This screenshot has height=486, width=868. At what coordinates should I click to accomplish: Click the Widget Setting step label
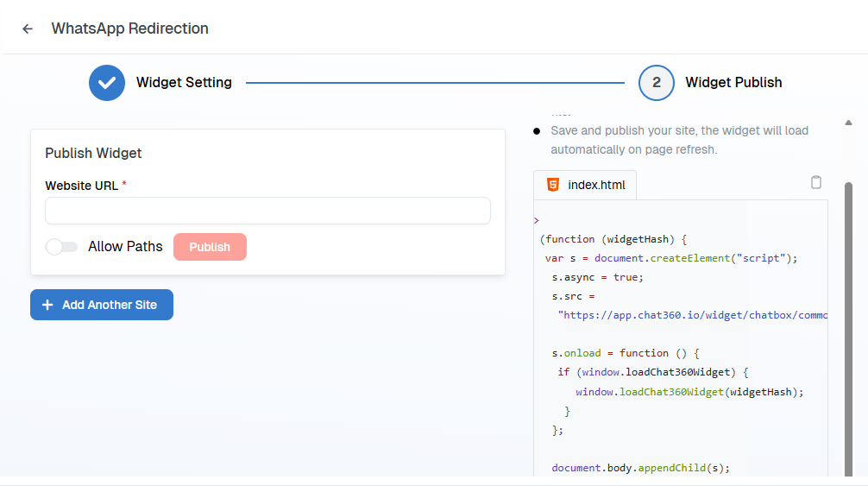click(x=184, y=83)
